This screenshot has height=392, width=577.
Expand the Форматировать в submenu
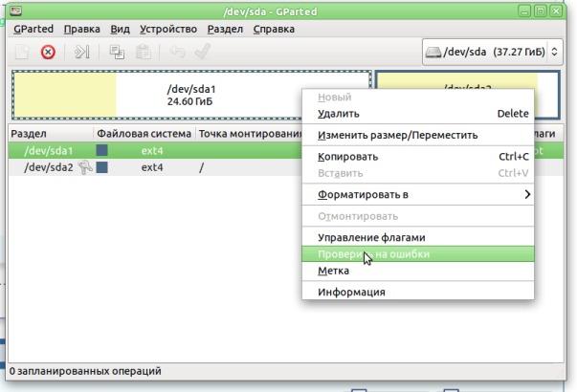(418, 194)
